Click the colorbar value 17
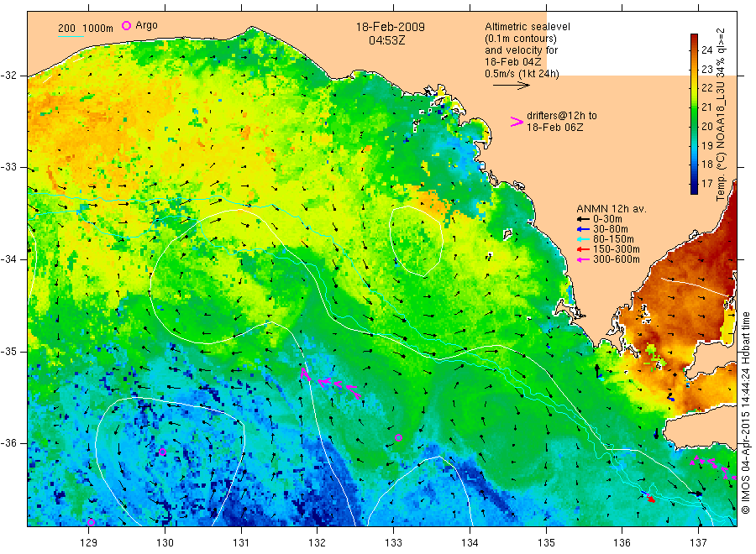756x554 pixels. pos(706,184)
